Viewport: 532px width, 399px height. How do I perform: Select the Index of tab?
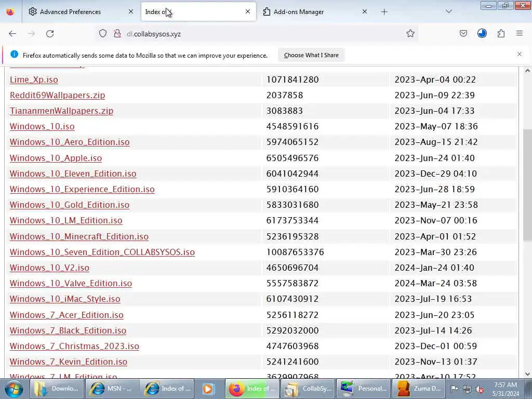pos(198,12)
